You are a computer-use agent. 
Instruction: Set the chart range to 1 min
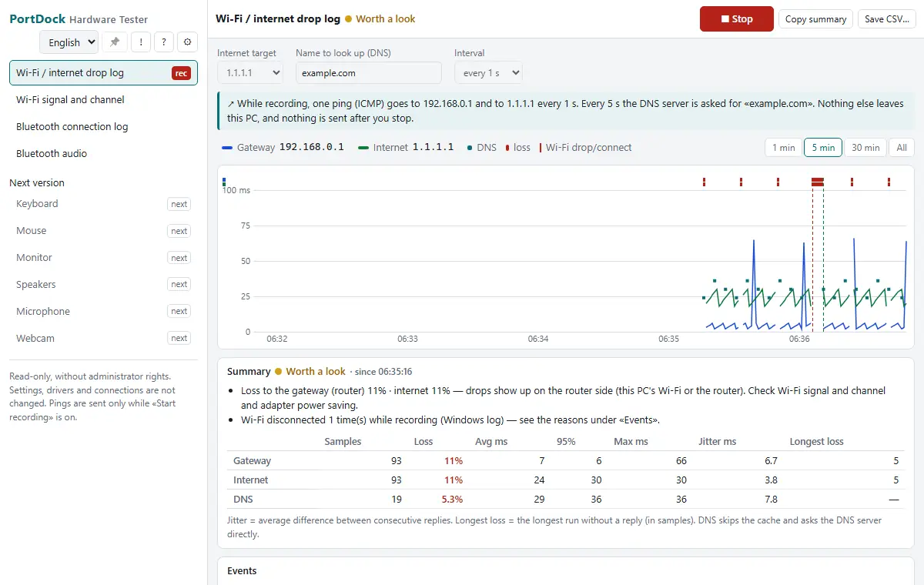[782, 148]
